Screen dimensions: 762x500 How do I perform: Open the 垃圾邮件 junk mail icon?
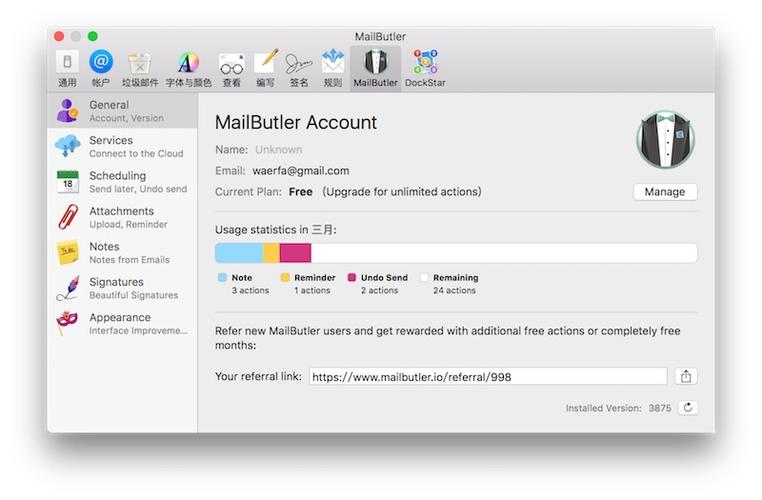click(139, 63)
